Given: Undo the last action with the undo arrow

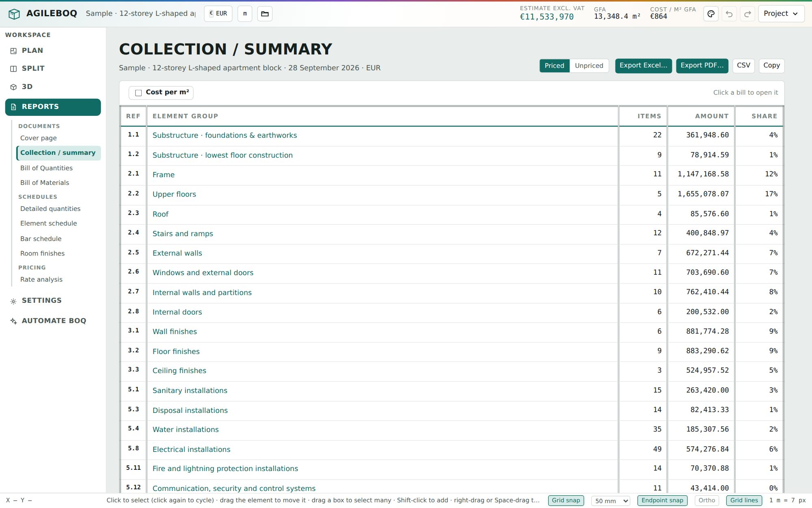Looking at the screenshot, I should [x=729, y=14].
